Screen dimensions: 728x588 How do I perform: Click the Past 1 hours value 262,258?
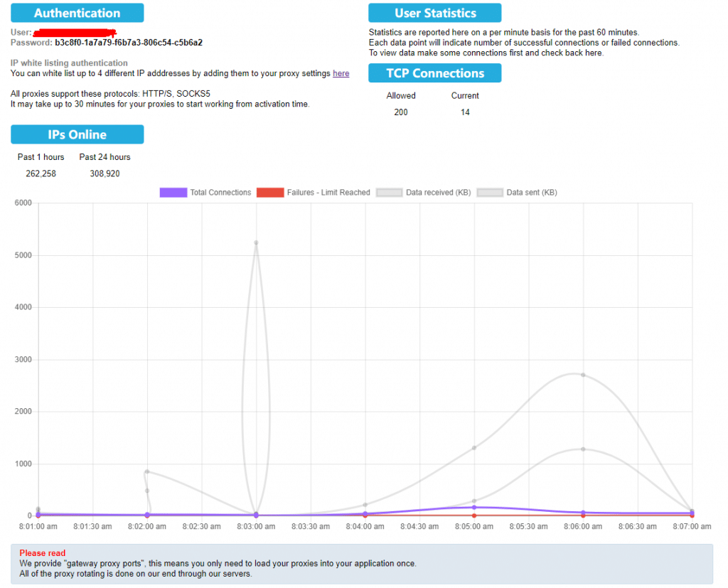pos(41,173)
